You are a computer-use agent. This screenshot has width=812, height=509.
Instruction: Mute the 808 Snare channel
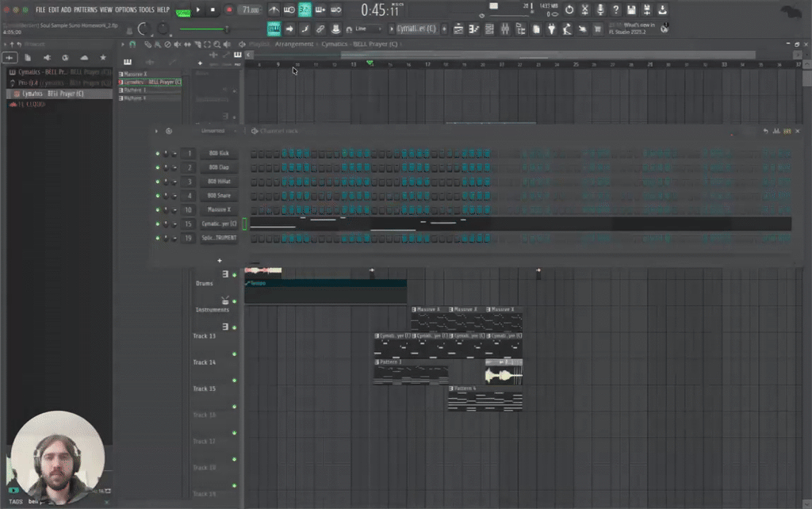tap(158, 196)
